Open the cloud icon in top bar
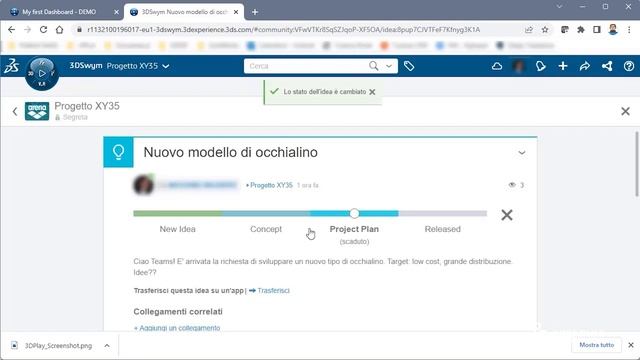640x360 pixels. pos(497,66)
